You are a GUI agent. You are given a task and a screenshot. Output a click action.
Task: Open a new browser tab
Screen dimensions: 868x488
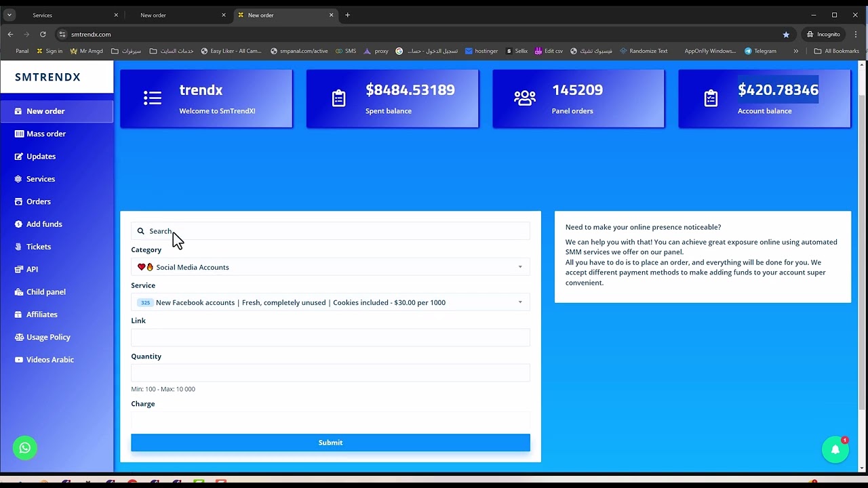347,15
